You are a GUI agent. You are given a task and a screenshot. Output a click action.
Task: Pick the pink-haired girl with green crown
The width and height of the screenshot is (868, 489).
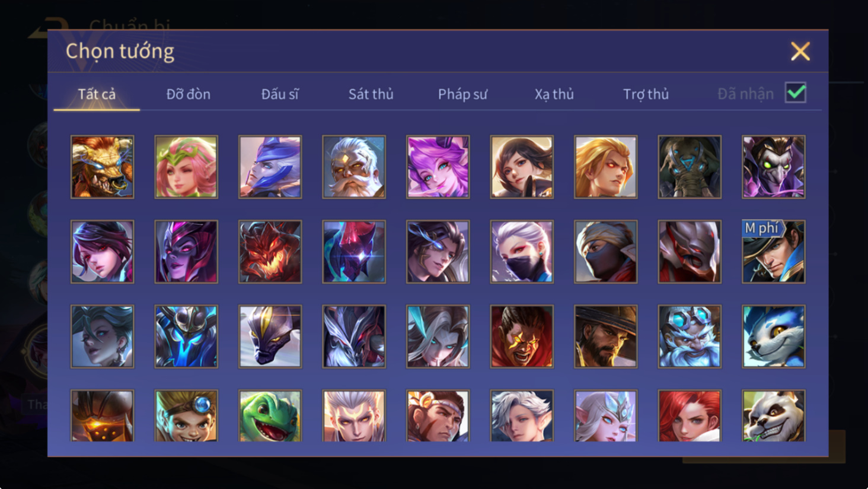click(x=186, y=167)
